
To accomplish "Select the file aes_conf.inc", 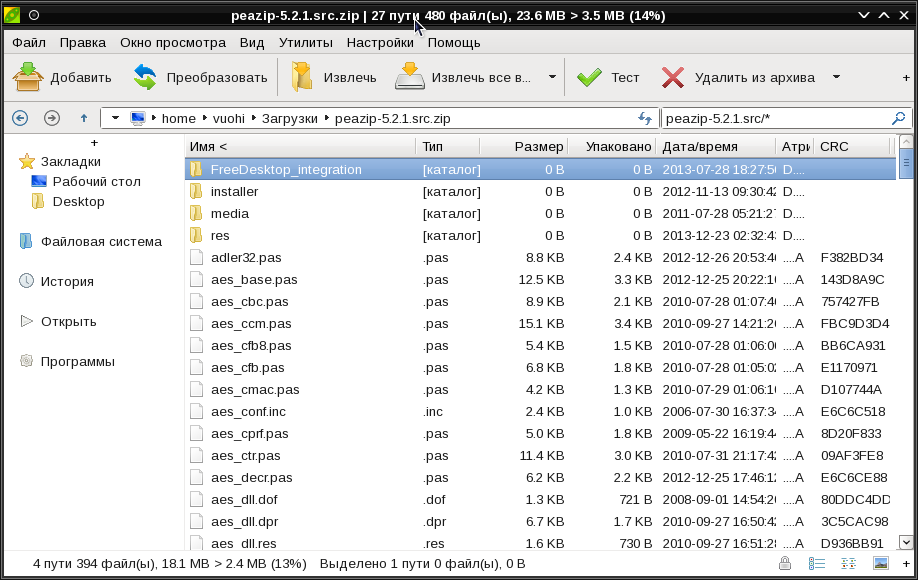I will (540, 411).
